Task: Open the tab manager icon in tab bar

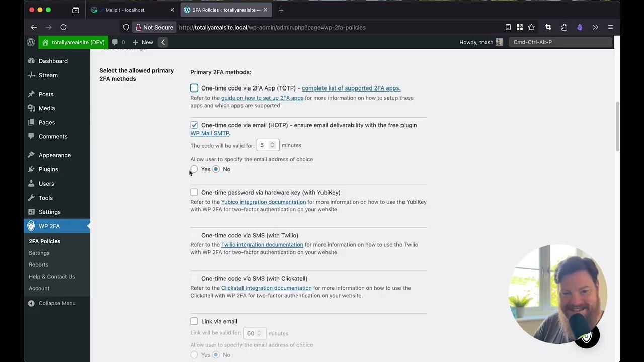Action: (x=76, y=10)
